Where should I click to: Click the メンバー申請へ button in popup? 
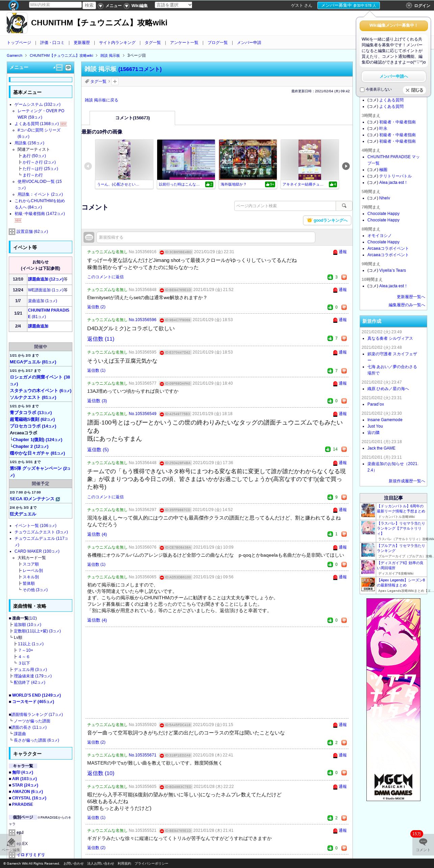393,76
